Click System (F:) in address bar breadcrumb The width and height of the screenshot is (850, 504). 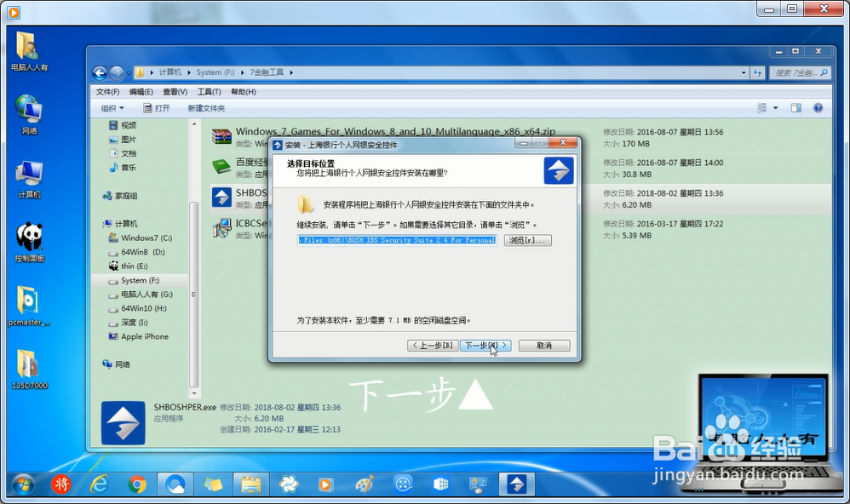(x=215, y=72)
